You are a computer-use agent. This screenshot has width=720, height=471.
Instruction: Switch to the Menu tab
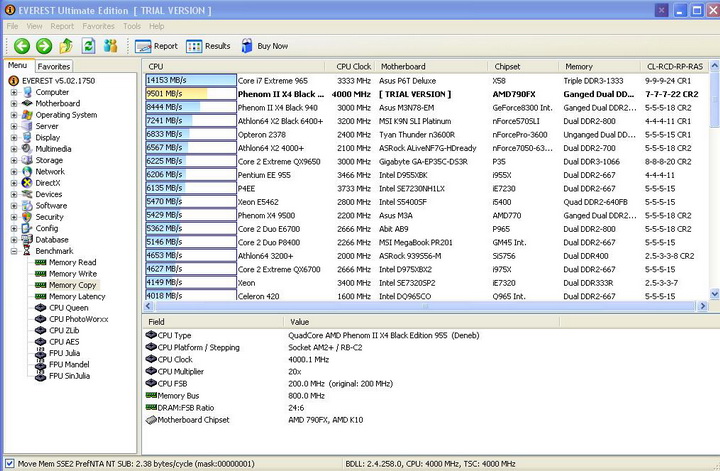pyautogui.click(x=17, y=66)
